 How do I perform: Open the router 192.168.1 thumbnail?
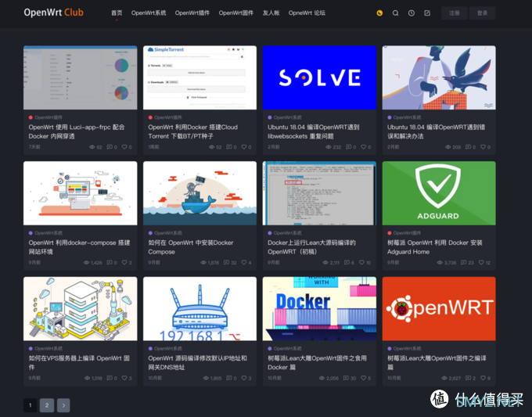pos(199,309)
